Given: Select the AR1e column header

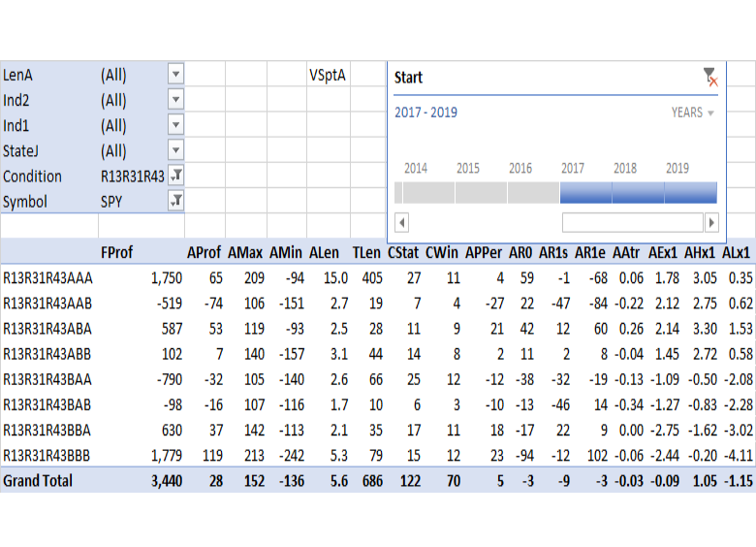Looking at the screenshot, I should click(590, 253).
